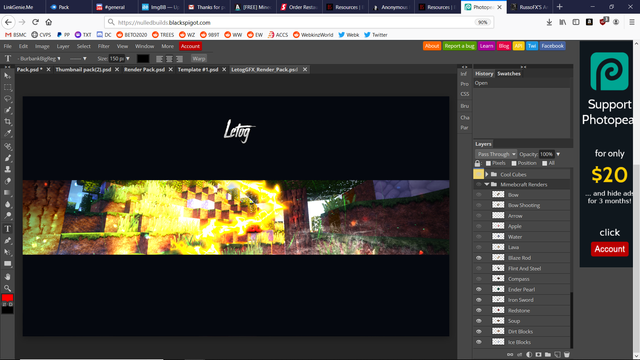Open the Pass Through blend mode dropdown
This screenshot has width=640, height=360.
[x=496, y=154]
